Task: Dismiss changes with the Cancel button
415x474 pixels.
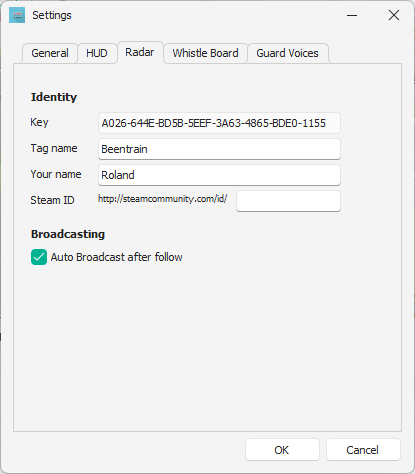Action: coord(363,450)
